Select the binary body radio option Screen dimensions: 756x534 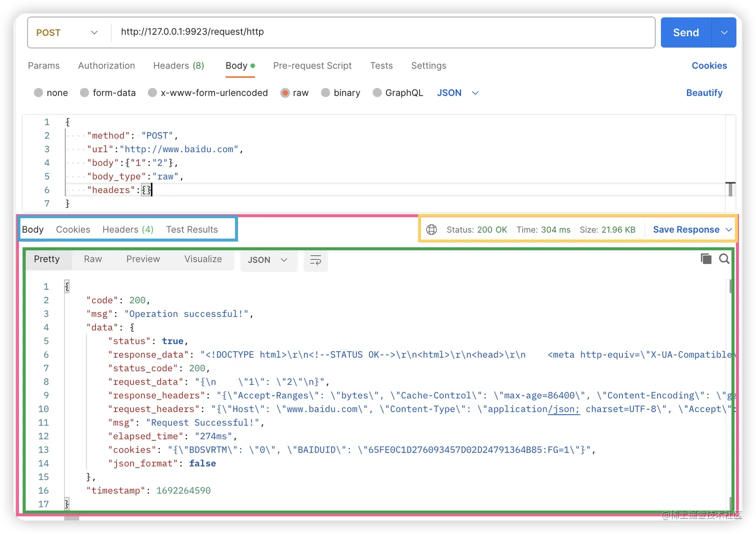point(325,93)
